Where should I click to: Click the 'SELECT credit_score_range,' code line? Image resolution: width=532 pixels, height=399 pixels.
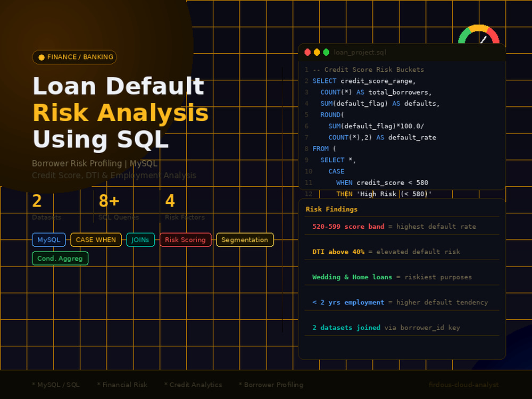[x=364, y=81]
